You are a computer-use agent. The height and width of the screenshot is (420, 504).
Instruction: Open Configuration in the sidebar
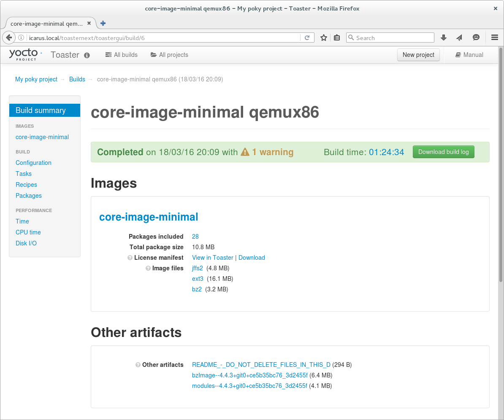click(x=33, y=163)
